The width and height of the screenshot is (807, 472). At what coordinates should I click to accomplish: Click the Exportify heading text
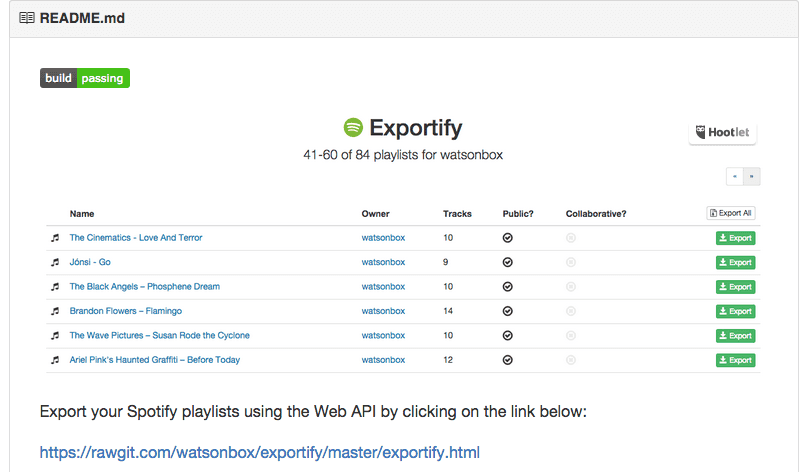(416, 128)
